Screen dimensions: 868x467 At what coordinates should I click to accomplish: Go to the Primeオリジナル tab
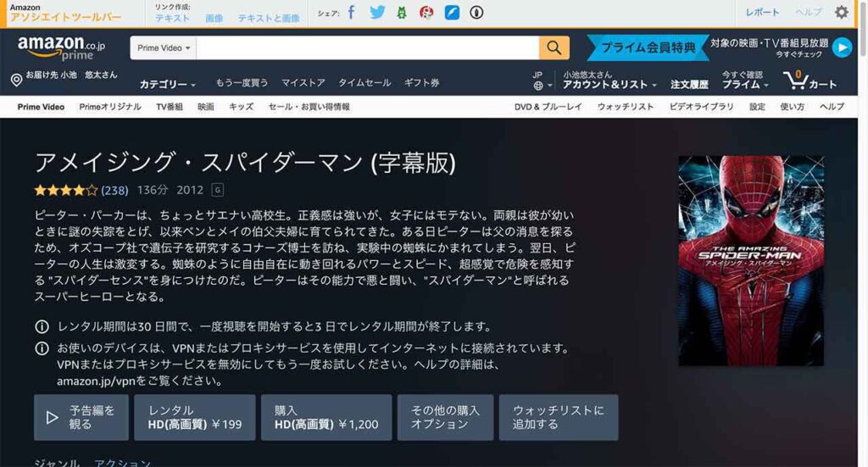pyautogui.click(x=110, y=107)
